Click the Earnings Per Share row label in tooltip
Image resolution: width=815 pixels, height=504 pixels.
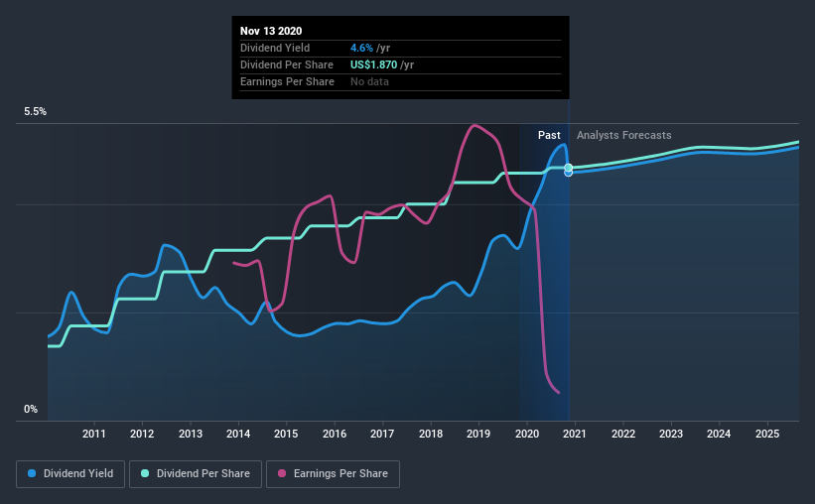click(x=287, y=81)
